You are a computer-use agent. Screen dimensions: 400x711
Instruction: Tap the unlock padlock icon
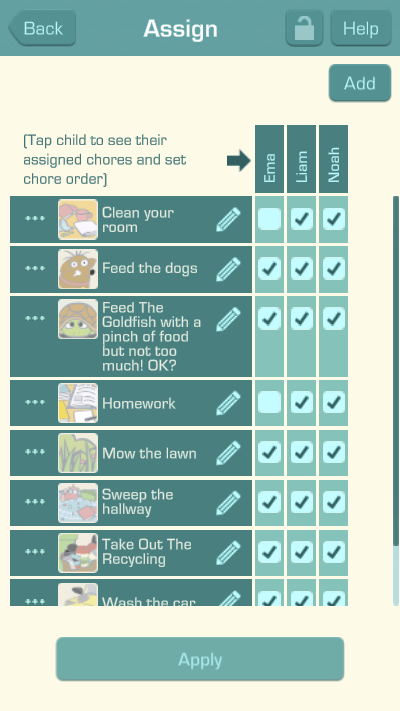(304, 28)
